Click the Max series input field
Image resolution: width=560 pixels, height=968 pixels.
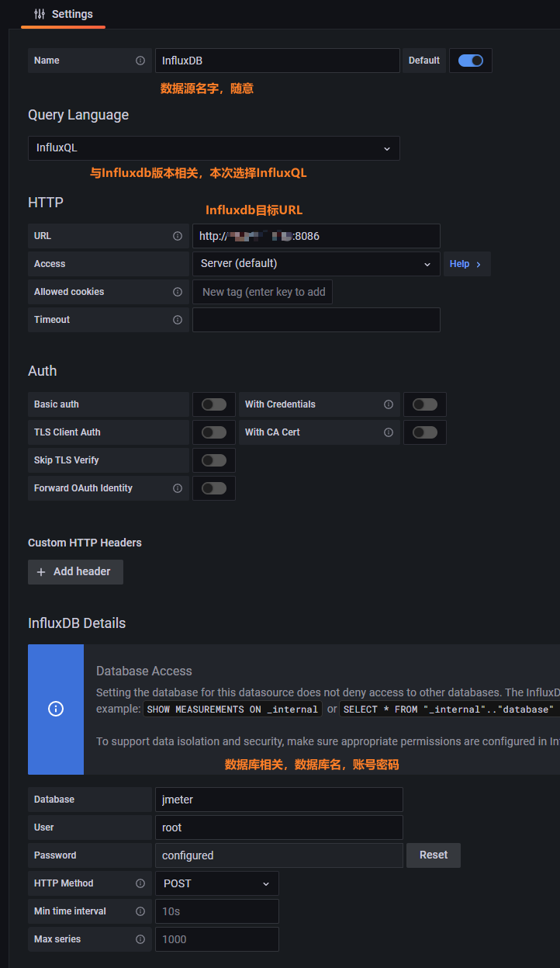[x=217, y=939]
